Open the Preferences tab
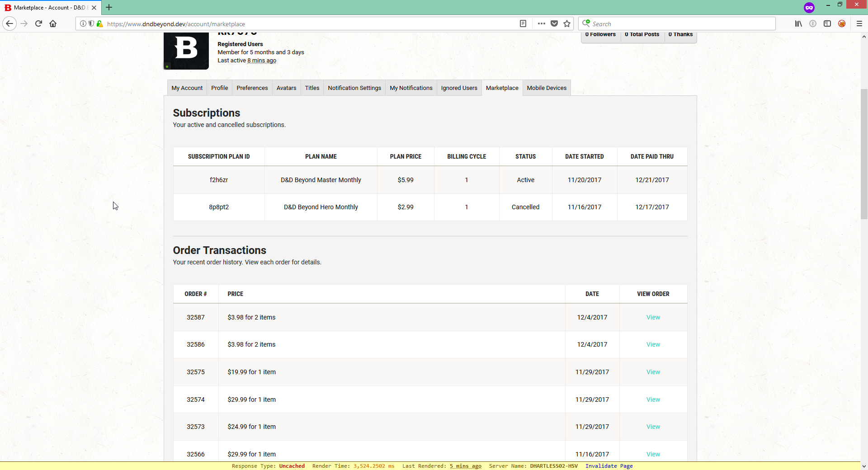Image resolution: width=868 pixels, height=470 pixels. (252, 88)
